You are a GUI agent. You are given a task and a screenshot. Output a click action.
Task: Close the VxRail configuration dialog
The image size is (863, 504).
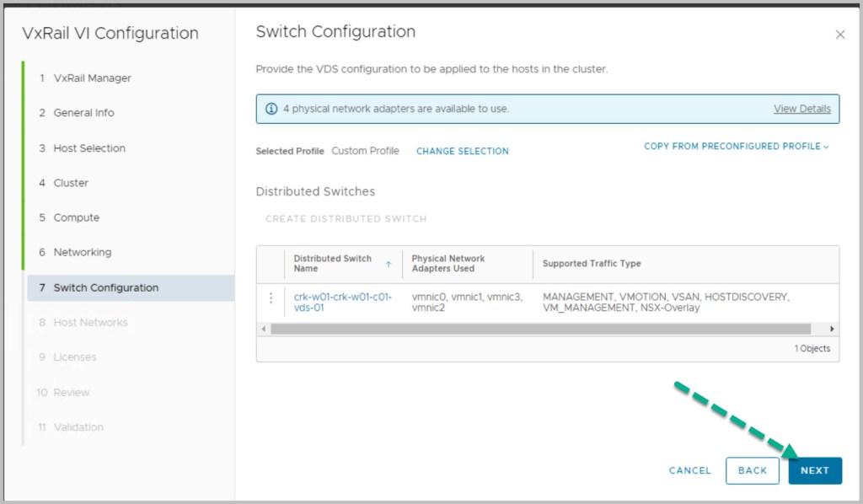point(839,35)
